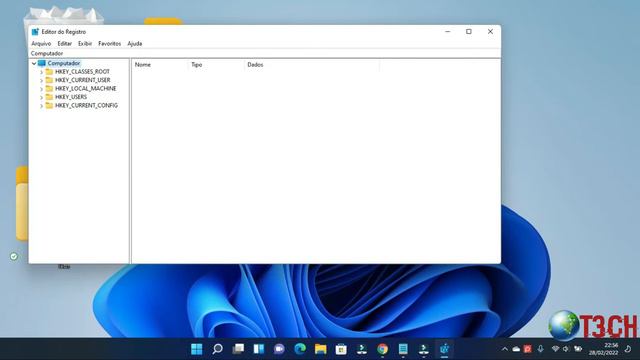Open taskbar Search
640x360 pixels.
[218, 349]
